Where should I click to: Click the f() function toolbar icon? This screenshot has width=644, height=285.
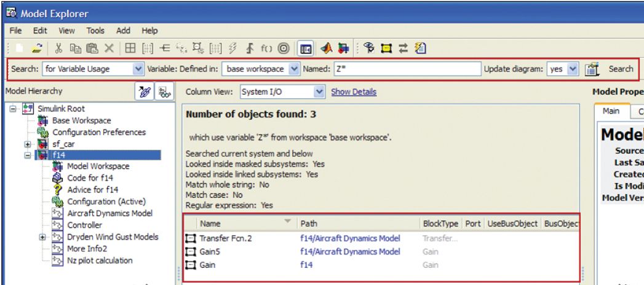point(266,48)
